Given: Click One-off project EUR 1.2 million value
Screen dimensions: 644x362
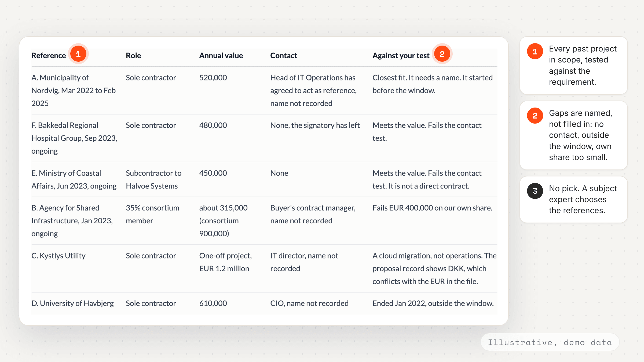Looking at the screenshot, I should [225, 262].
